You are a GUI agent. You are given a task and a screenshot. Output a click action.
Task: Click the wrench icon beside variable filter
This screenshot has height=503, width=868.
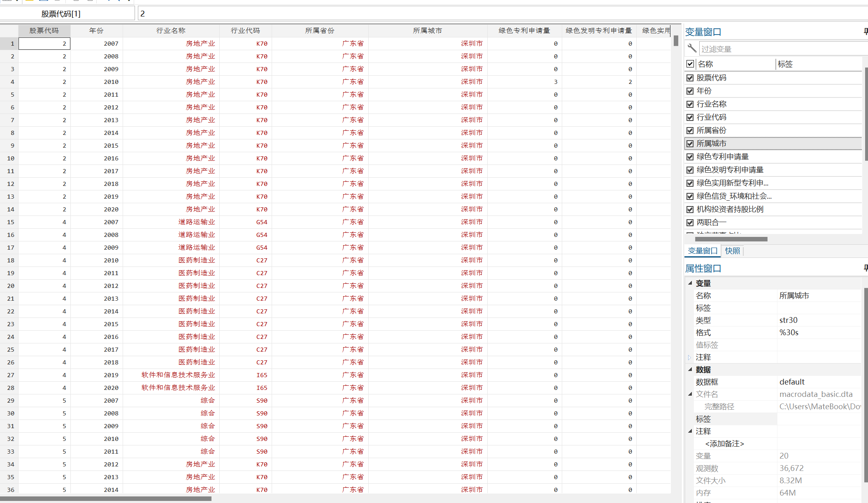[692, 49]
